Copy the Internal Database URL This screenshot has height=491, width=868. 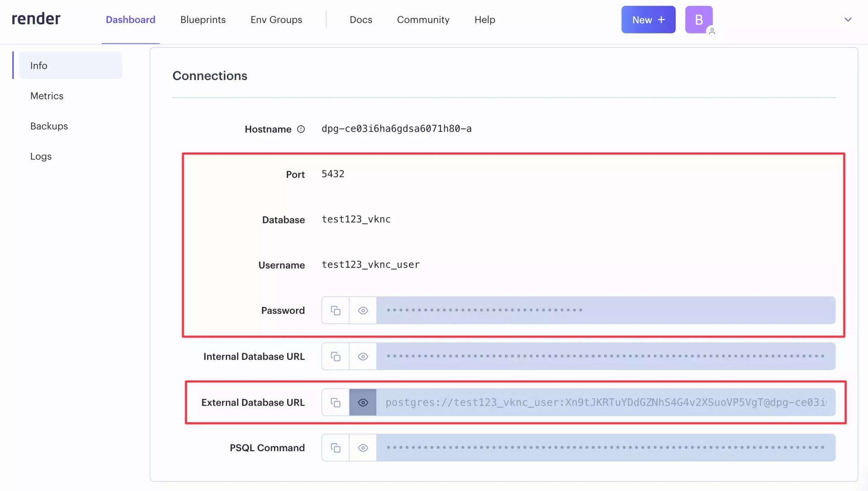[335, 356]
